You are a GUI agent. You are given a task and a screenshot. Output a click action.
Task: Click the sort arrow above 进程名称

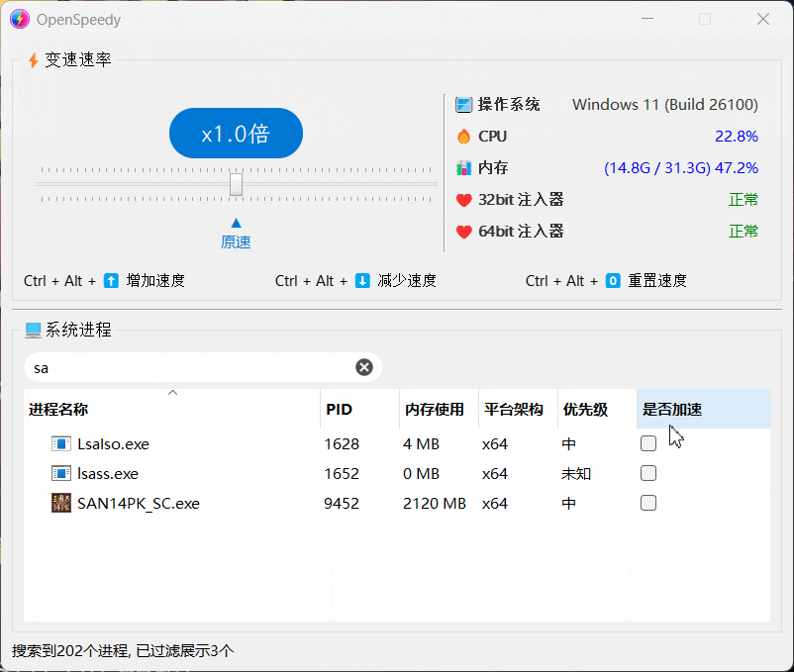tap(172, 392)
